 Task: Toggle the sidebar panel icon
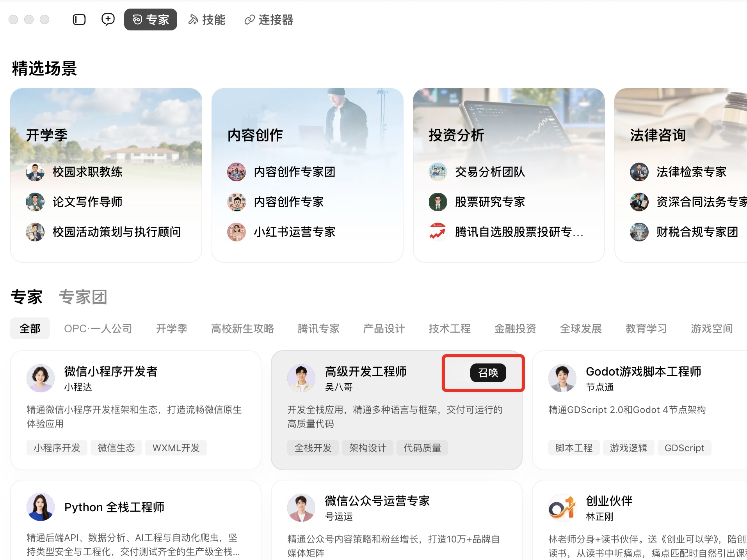pyautogui.click(x=79, y=19)
